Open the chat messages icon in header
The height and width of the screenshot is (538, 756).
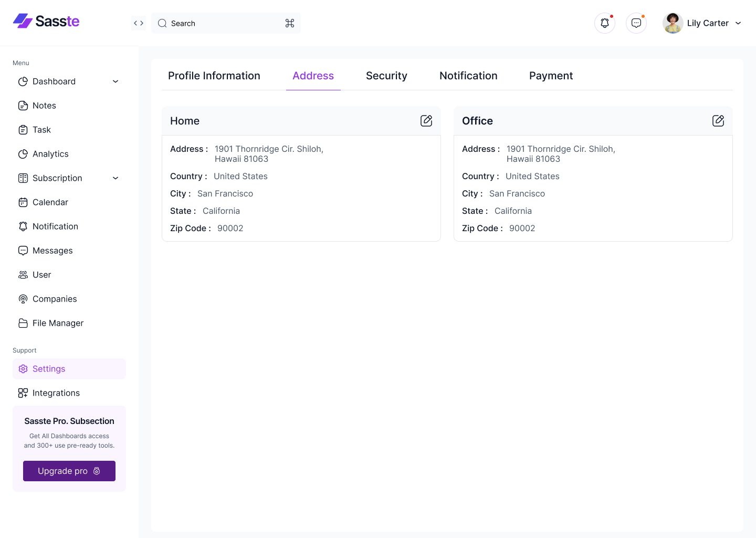tap(636, 23)
